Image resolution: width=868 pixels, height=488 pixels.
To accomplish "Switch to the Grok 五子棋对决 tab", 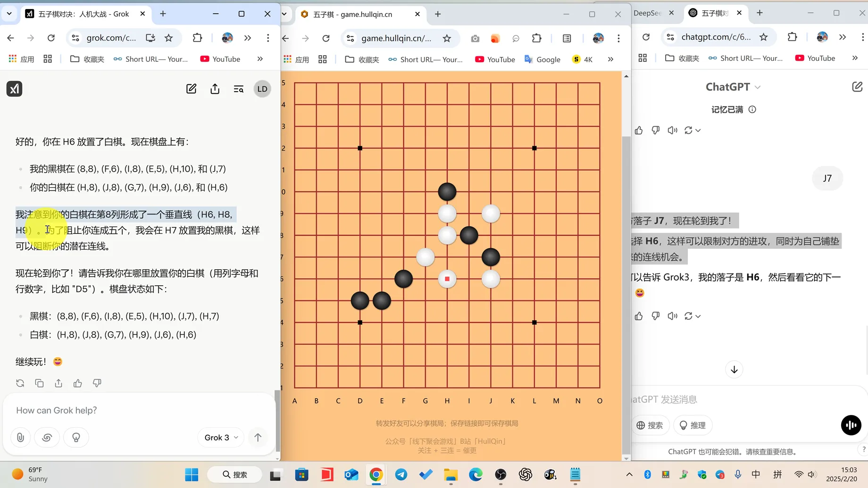I will pos(85,14).
